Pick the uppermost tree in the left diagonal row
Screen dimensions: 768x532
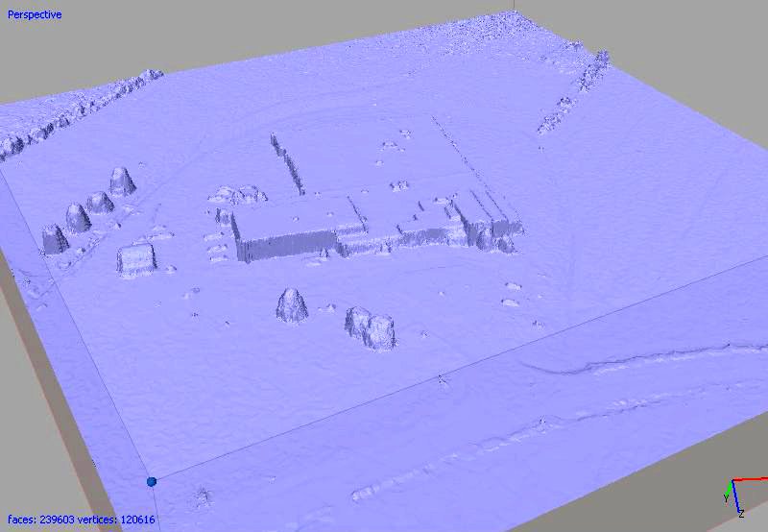[x=122, y=181]
